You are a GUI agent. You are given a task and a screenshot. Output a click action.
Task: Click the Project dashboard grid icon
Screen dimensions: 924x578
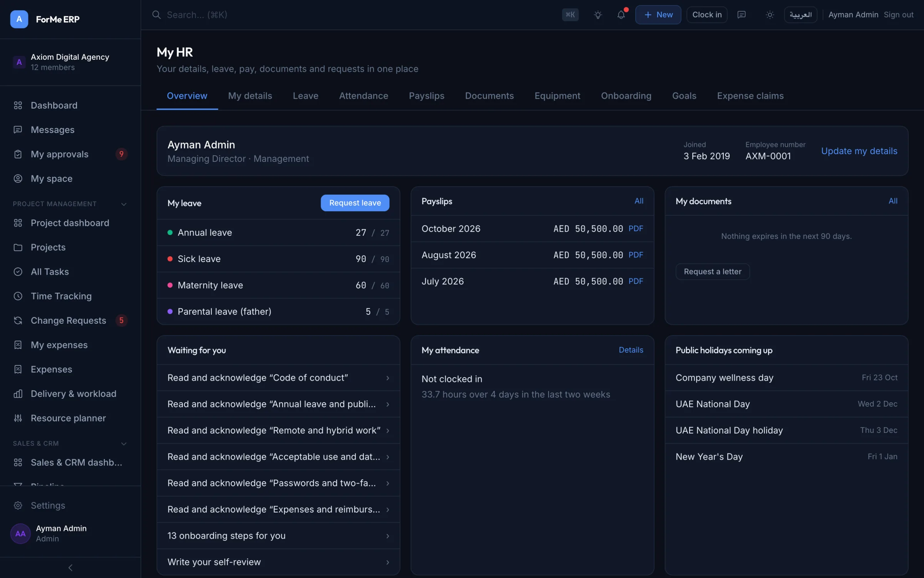coord(18,223)
